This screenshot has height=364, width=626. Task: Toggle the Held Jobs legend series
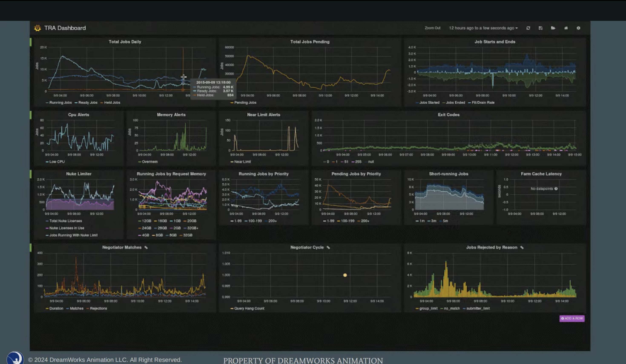[x=112, y=103]
